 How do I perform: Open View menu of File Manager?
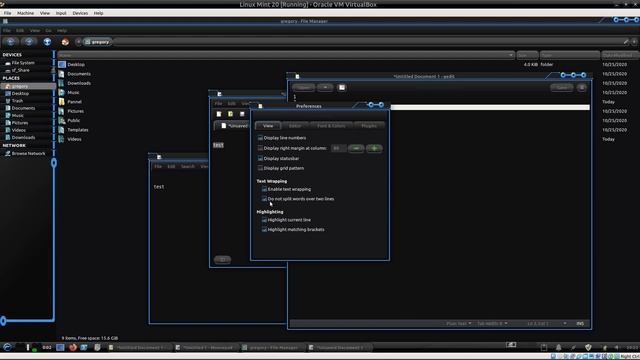coord(35,31)
